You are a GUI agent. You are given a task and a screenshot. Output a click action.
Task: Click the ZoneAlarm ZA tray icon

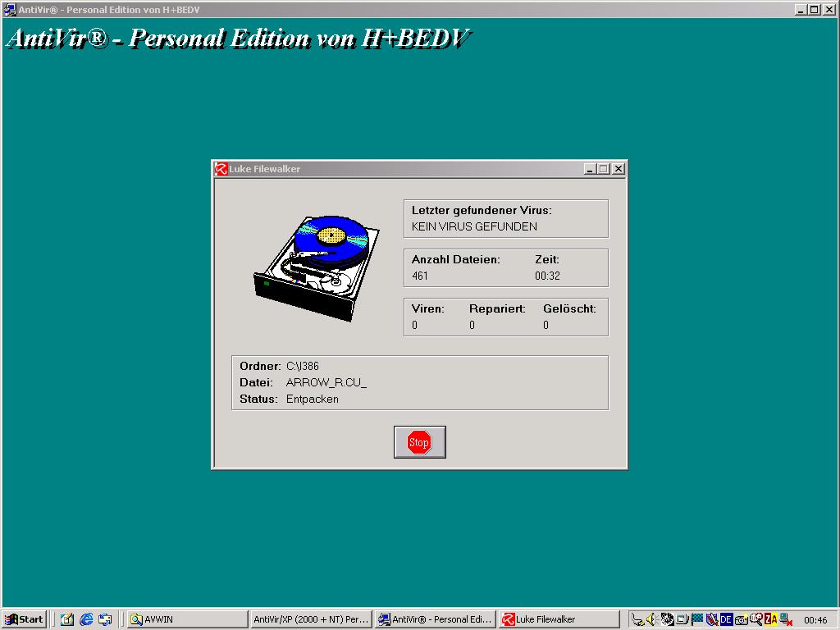(770, 620)
